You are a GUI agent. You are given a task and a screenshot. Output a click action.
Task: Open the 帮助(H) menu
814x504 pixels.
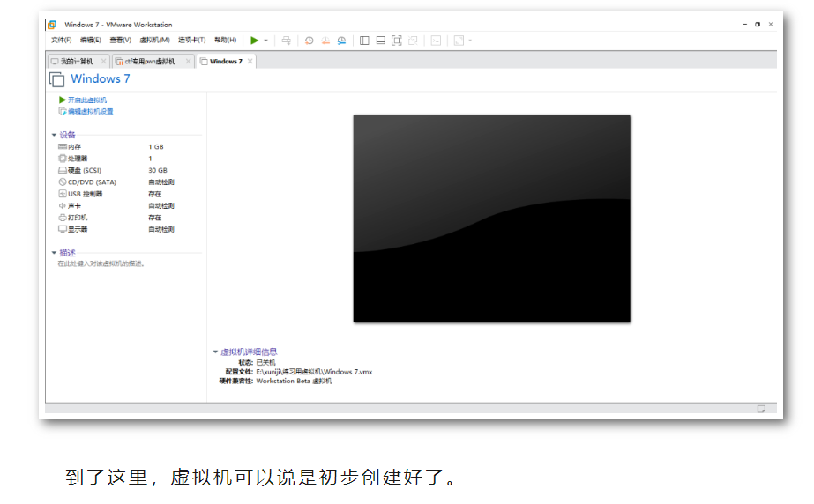(225, 40)
